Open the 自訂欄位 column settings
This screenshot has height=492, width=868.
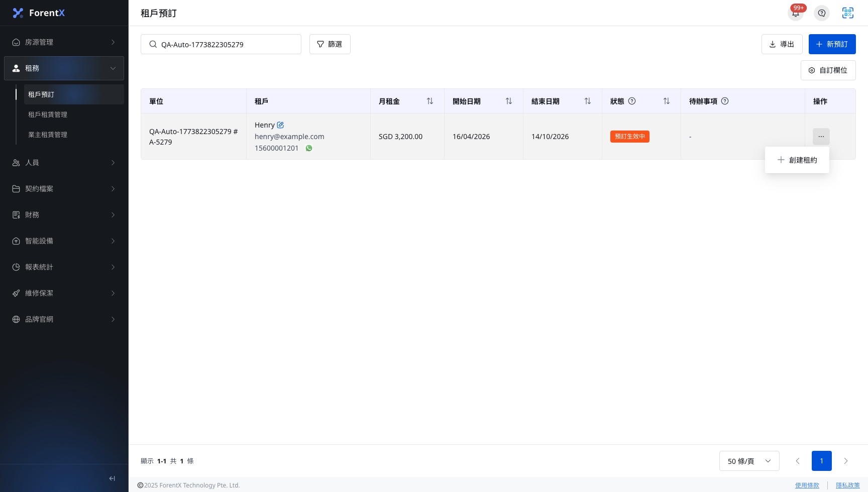828,70
